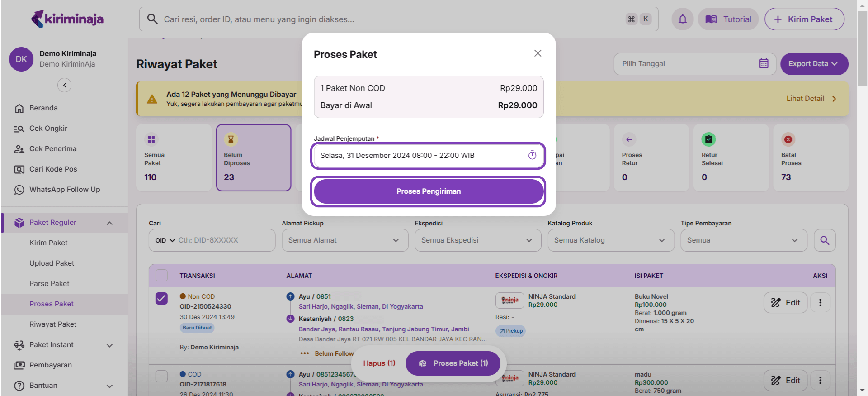This screenshot has width=868, height=396.
Task: Click the Lihat Detail link
Action: pos(811,99)
